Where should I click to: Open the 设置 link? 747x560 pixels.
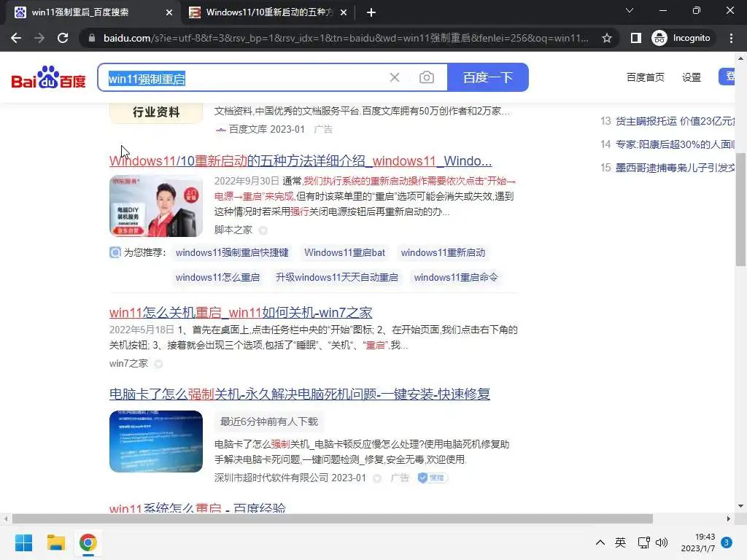tap(692, 77)
